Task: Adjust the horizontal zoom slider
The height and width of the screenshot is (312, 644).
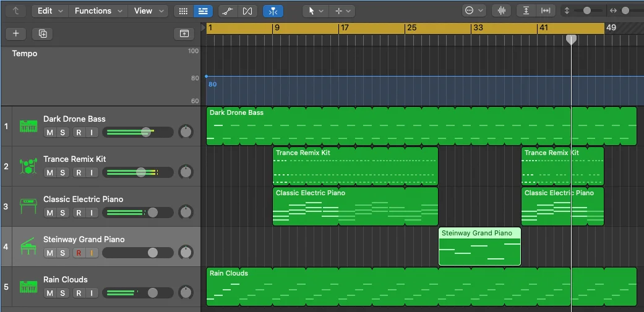Action: (x=625, y=11)
